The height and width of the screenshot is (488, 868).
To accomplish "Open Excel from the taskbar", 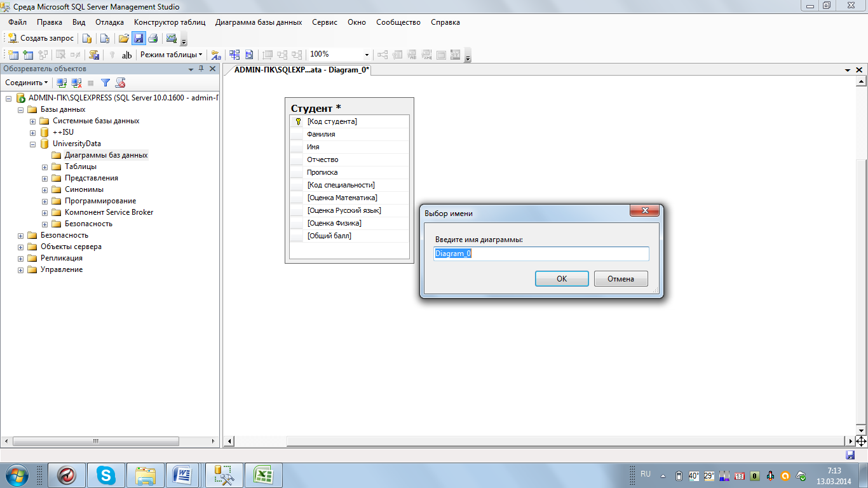I will pyautogui.click(x=264, y=475).
